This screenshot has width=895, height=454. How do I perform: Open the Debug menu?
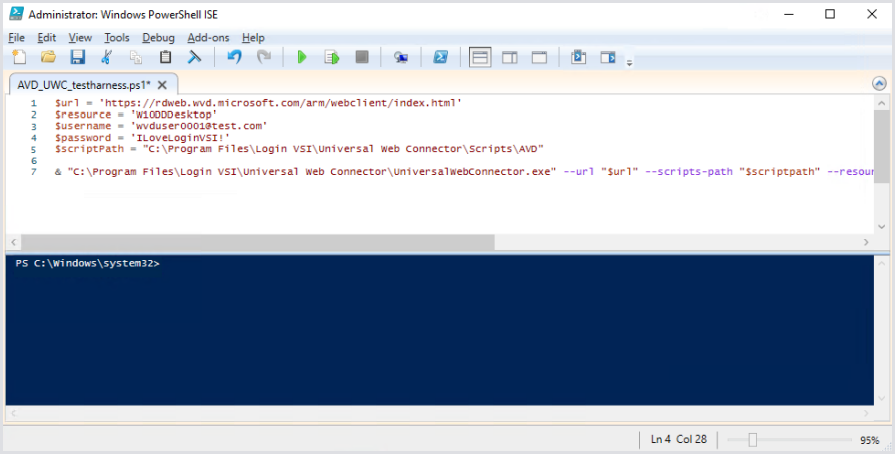[158, 37]
